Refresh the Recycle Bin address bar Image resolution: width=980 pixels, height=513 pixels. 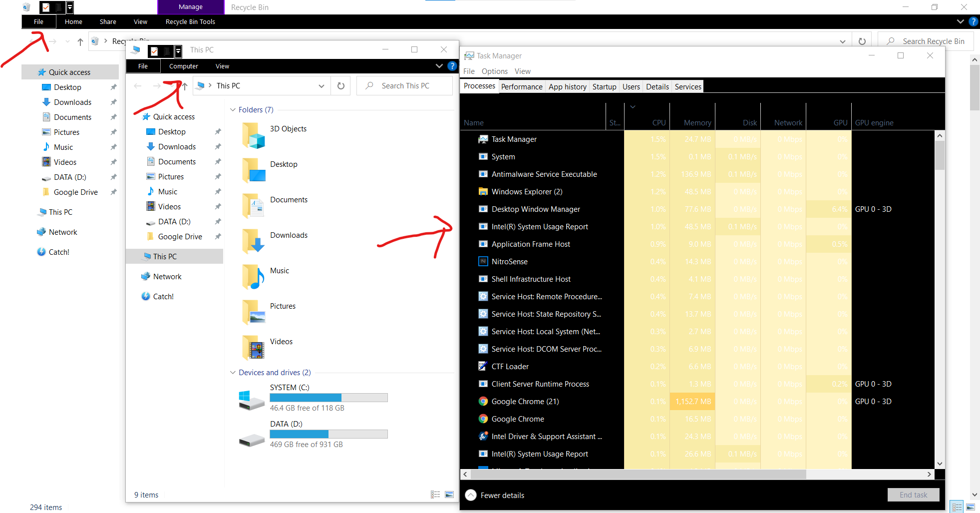tap(862, 41)
